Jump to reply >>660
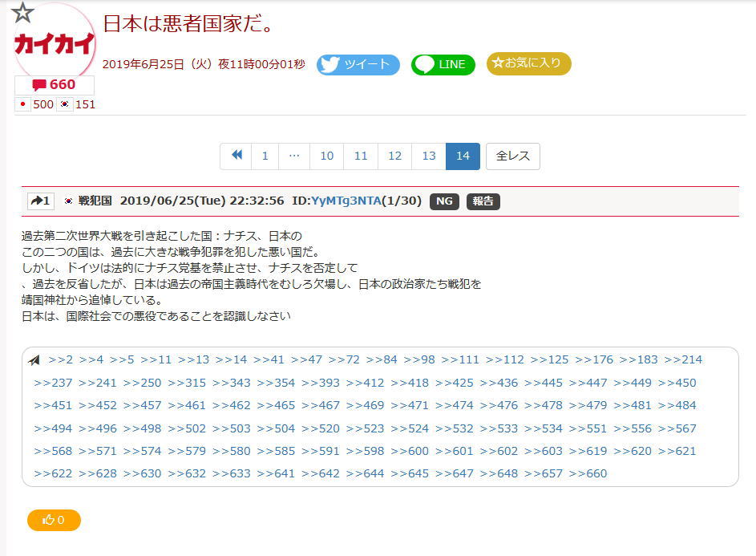The image size is (756, 556). click(588, 473)
